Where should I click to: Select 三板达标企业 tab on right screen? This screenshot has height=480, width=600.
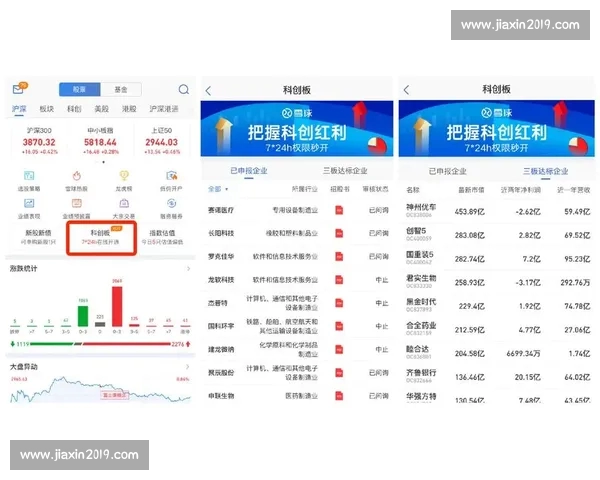pos(546,171)
